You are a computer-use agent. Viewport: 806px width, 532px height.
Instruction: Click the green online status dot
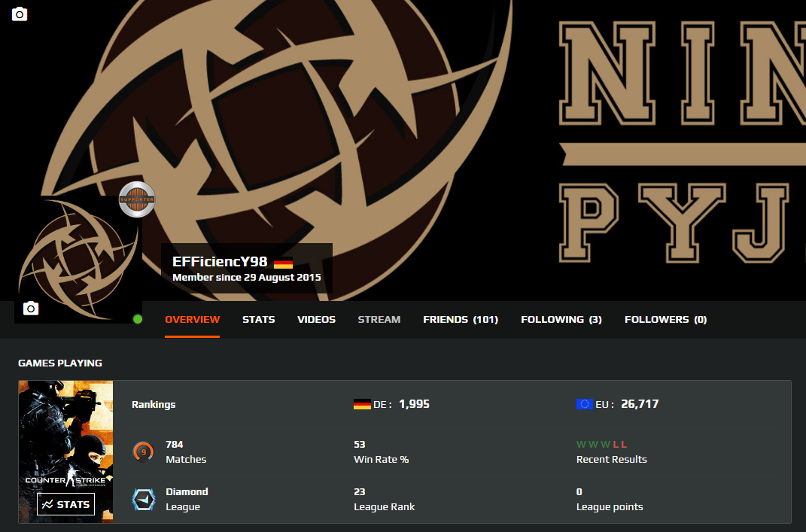pos(137,319)
